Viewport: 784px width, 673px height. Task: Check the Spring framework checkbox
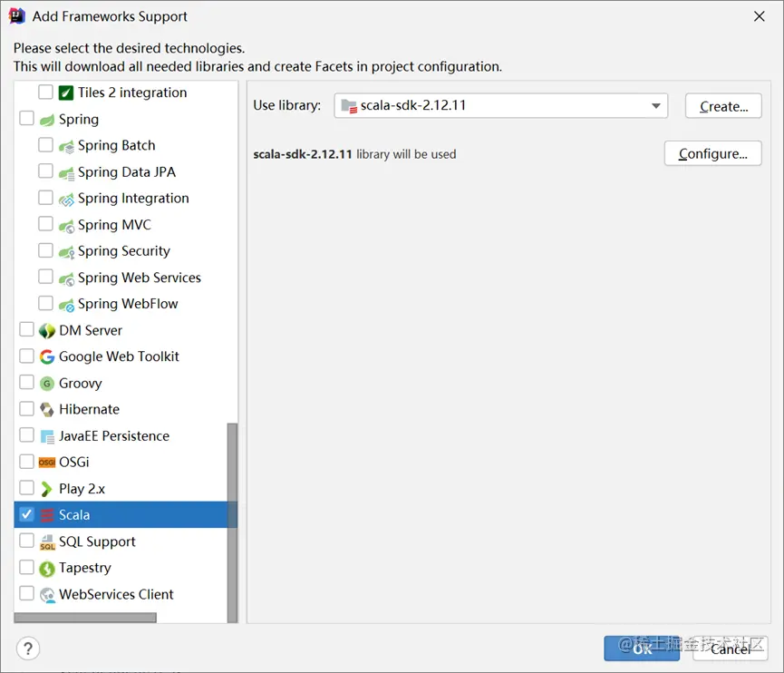coord(26,119)
